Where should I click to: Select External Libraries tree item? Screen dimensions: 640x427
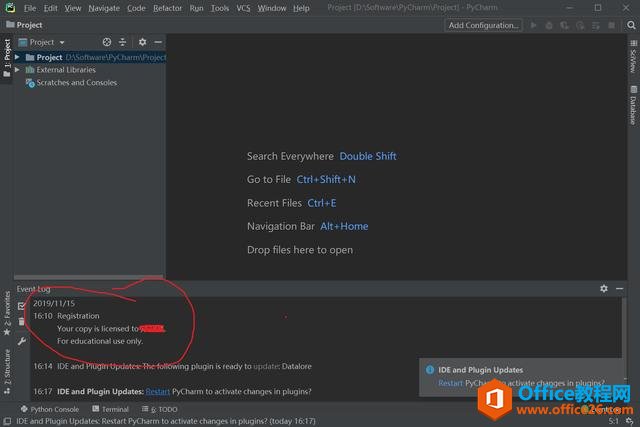pyautogui.click(x=66, y=70)
